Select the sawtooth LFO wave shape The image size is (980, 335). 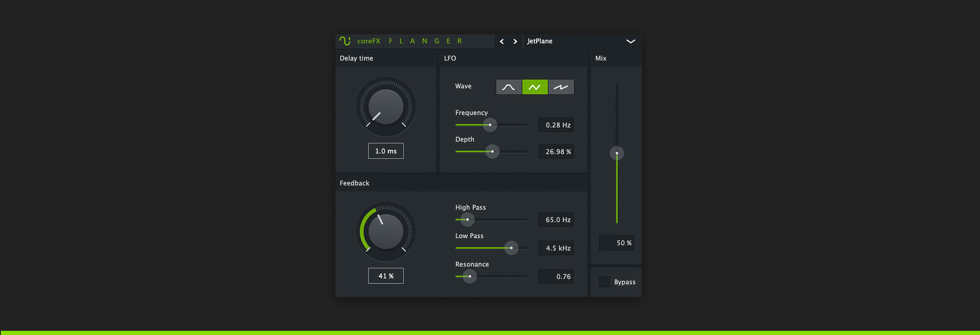pos(561,87)
